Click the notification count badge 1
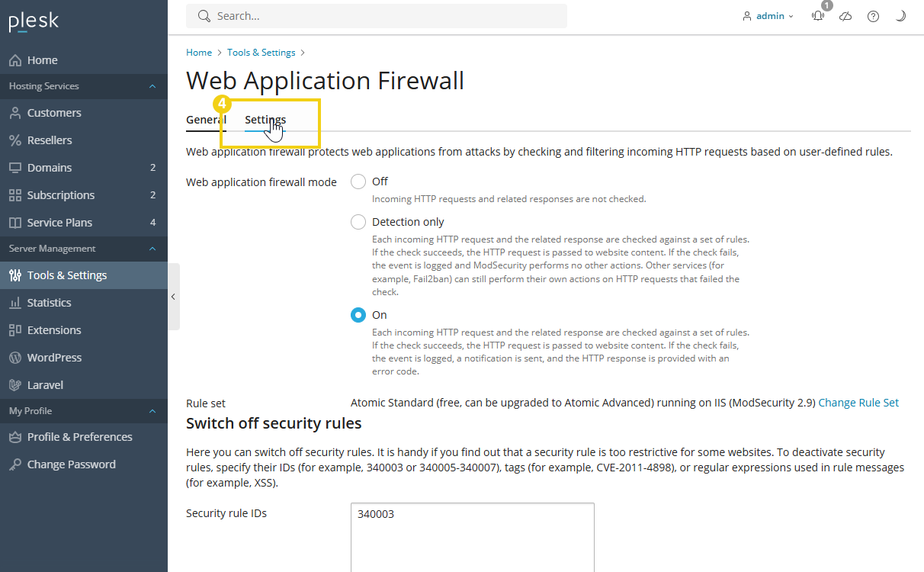The height and width of the screenshot is (572, 924). [827, 5]
